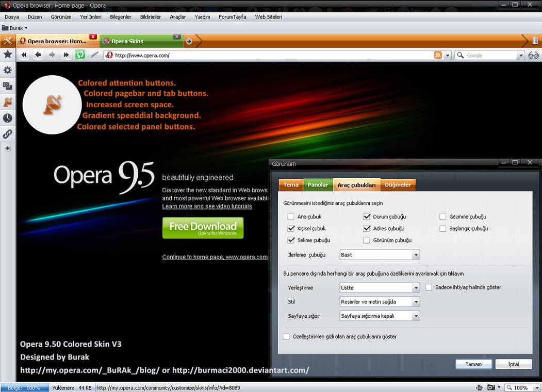542x392 pixels.
Task: Click the add panel plus icon
Action: pos(8,148)
